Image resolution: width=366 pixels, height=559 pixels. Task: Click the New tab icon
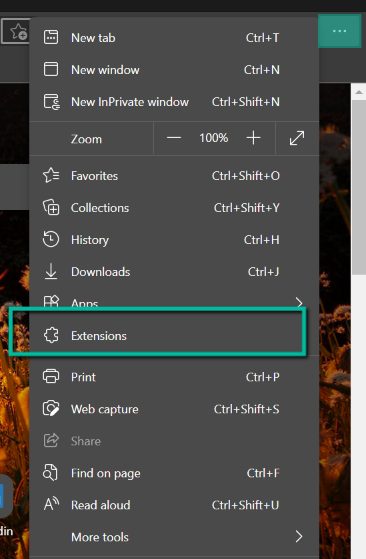point(51,37)
